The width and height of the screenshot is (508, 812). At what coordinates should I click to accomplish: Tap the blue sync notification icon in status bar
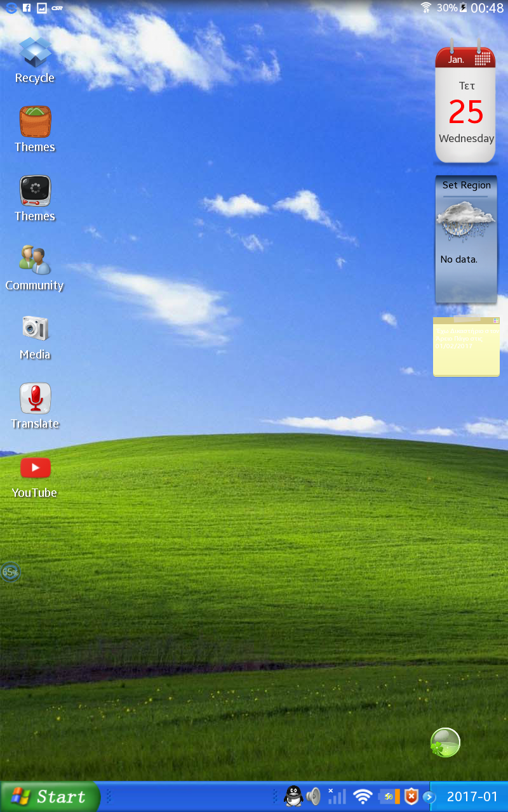click(11, 8)
